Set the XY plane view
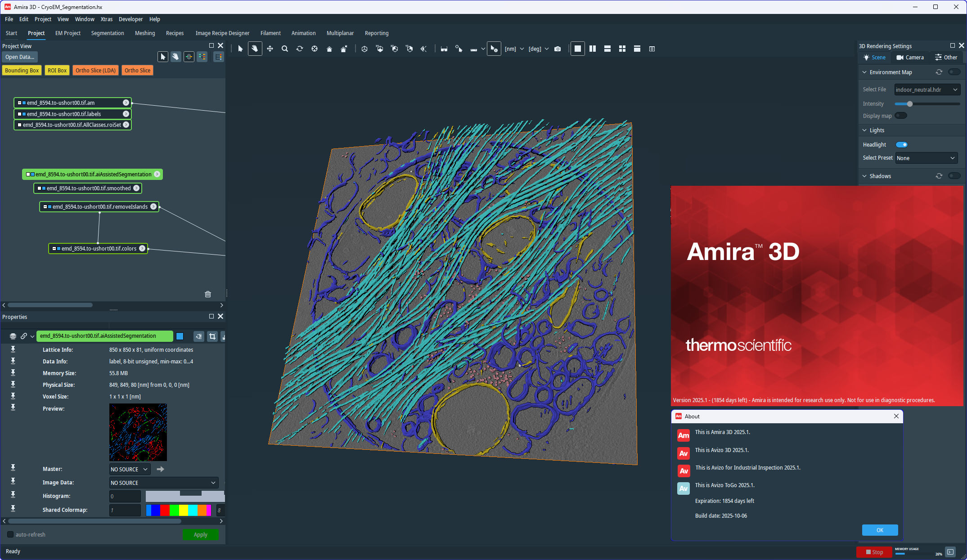The width and height of the screenshot is (967, 560). pos(380,49)
